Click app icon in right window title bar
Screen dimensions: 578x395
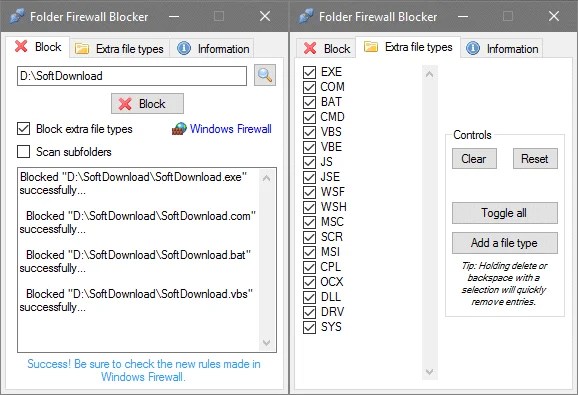tap(306, 16)
